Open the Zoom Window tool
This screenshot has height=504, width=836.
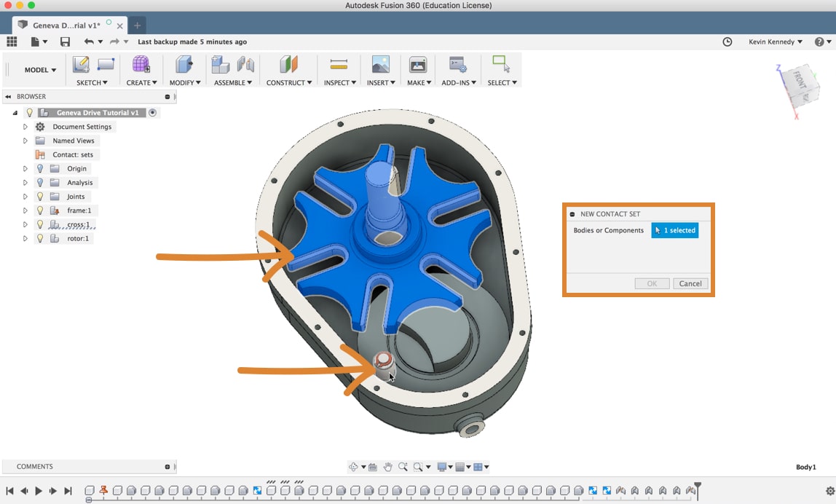click(x=419, y=467)
